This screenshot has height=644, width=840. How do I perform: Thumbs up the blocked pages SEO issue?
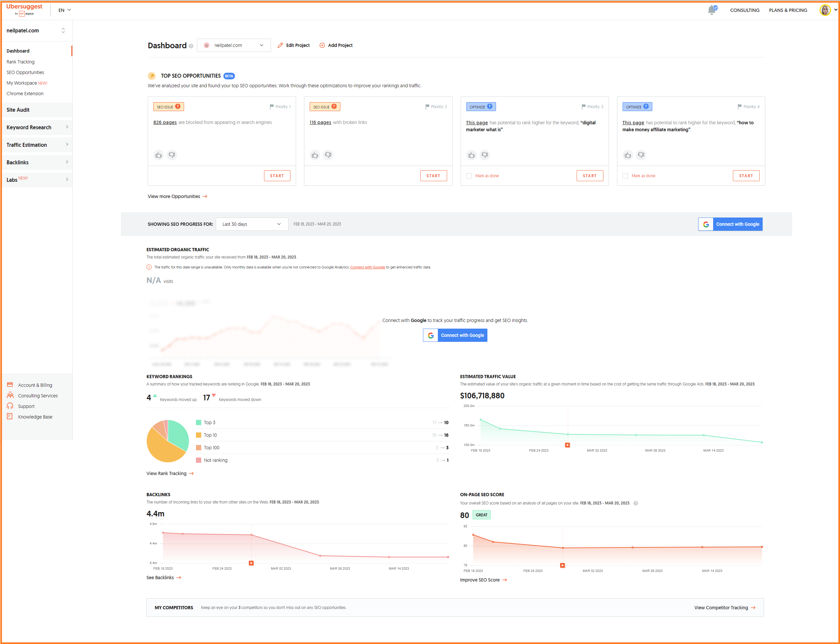158,155
